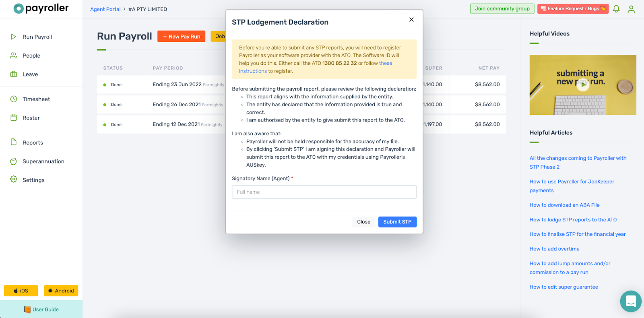Open the notifications bell icon
The image size is (644, 318).
pyautogui.click(x=616, y=9)
